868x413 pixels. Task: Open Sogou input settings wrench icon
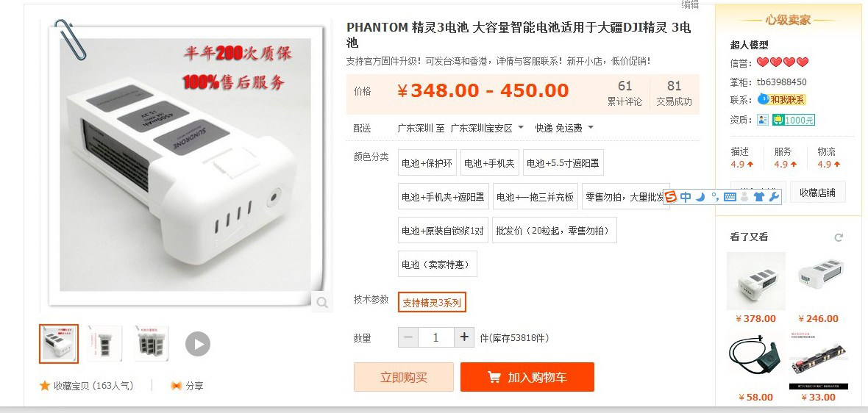pyautogui.click(x=774, y=197)
